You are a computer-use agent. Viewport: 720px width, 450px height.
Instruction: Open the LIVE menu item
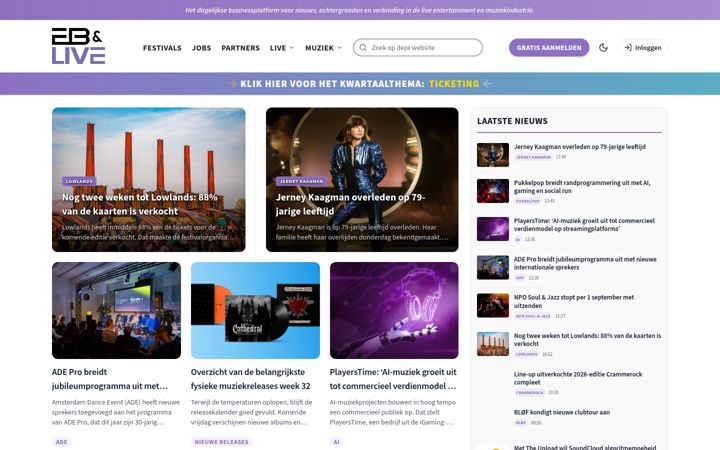pos(278,48)
